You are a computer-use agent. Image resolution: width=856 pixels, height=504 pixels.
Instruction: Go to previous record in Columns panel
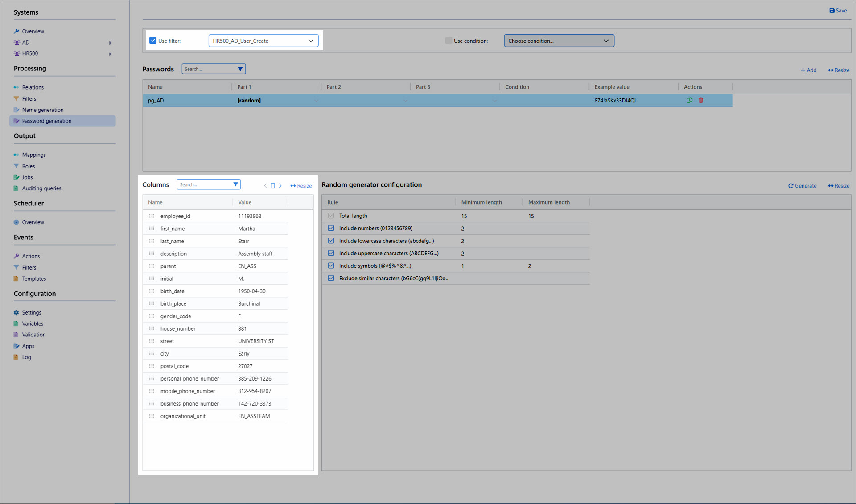266,186
